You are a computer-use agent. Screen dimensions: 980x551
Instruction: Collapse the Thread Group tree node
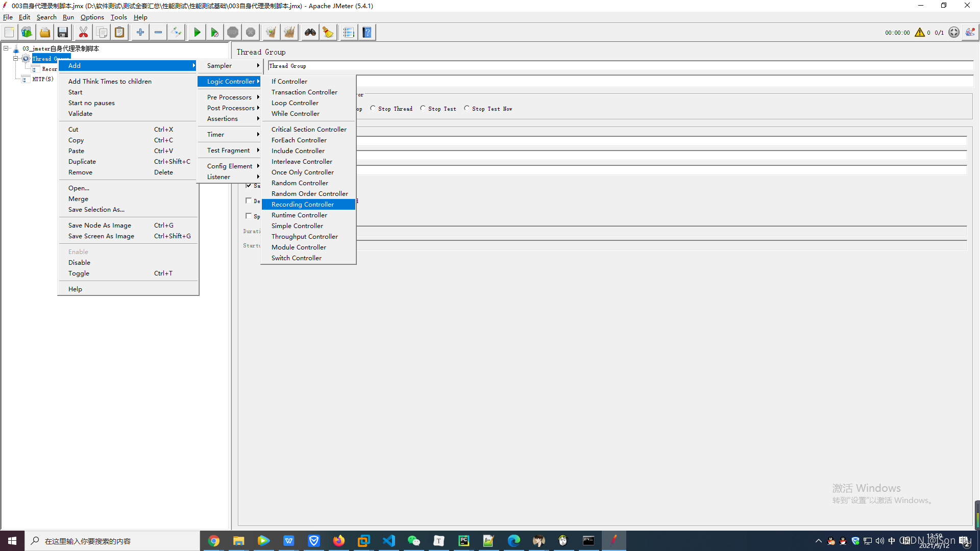tap(16, 59)
